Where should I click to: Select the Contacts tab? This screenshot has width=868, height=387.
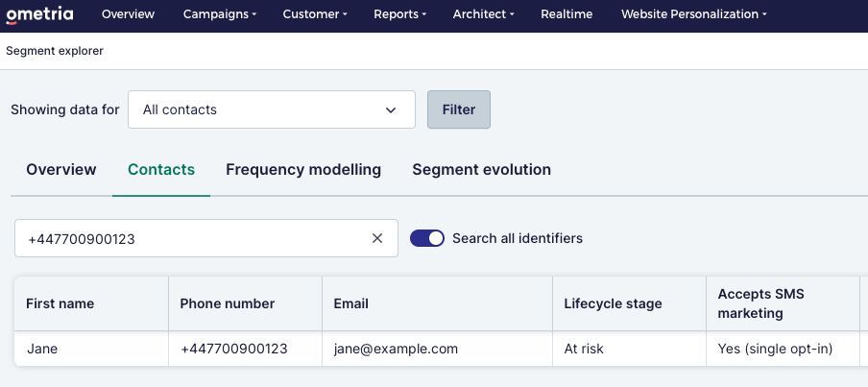coord(161,169)
